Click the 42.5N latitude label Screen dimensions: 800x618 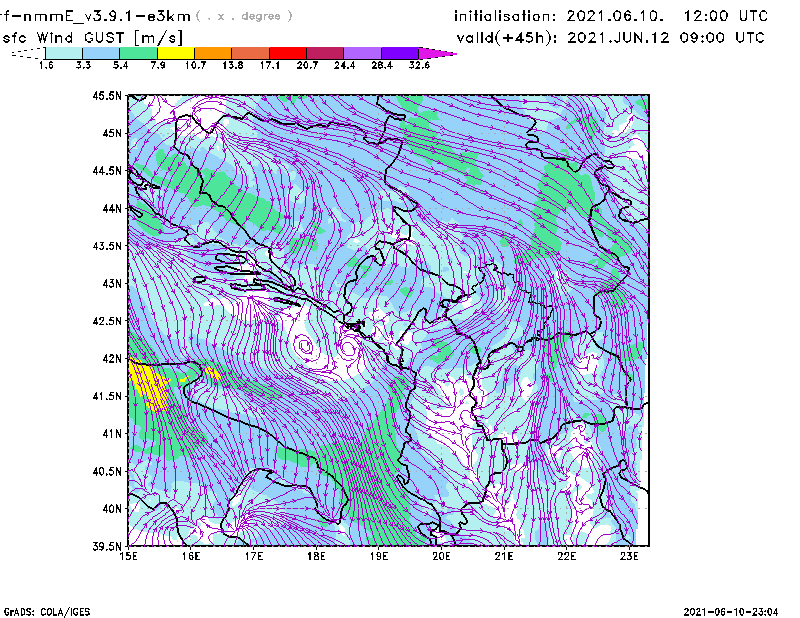point(107,321)
